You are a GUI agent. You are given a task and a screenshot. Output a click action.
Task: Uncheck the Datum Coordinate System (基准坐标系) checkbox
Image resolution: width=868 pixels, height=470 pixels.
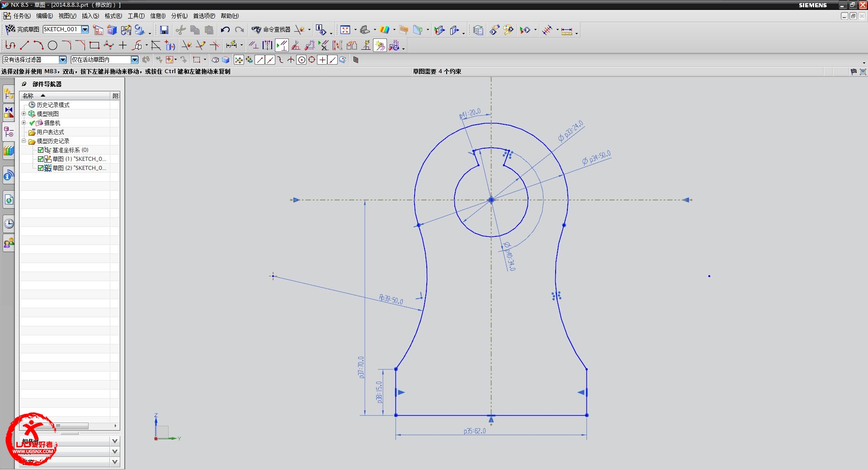coord(41,150)
